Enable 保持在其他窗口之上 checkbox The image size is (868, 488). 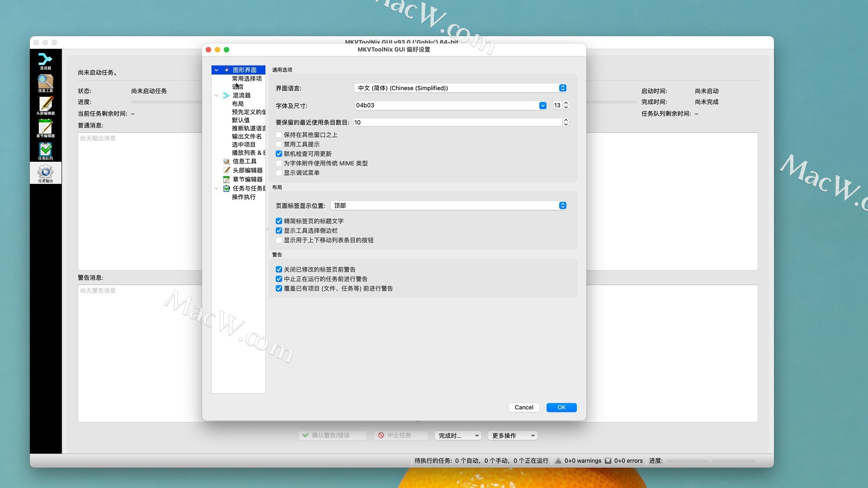(x=279, y=135)
